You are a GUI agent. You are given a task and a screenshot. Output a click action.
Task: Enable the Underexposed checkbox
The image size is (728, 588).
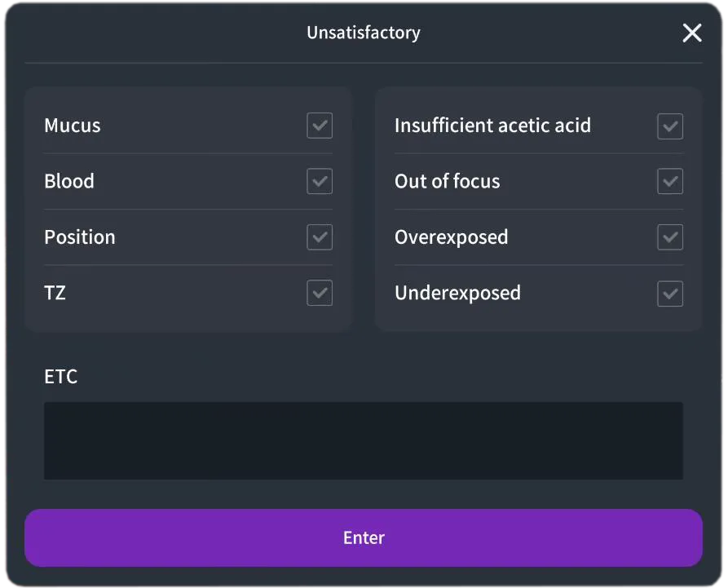point(669,293)
